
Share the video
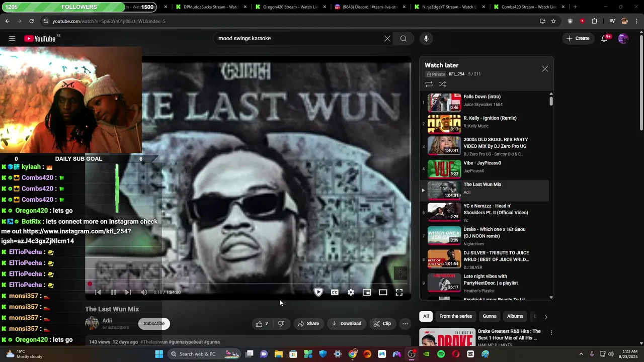coord(308,324)
